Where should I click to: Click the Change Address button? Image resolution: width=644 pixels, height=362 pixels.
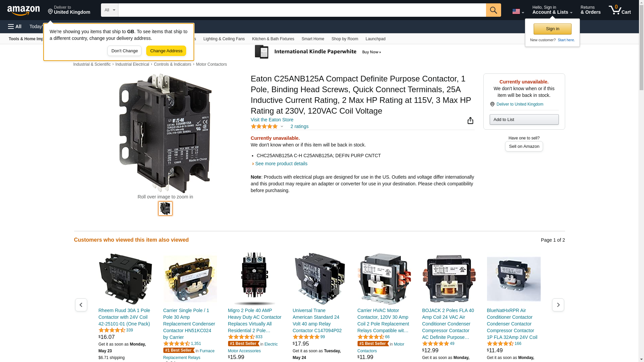166,51
